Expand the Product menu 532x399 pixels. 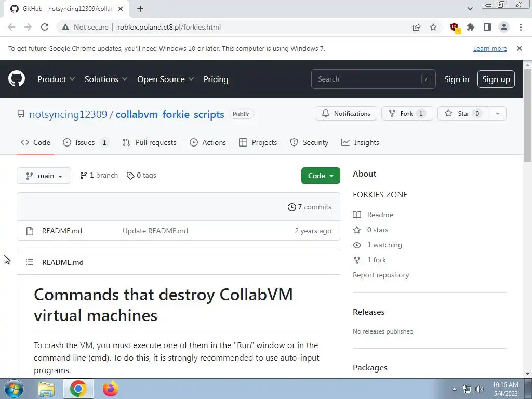tap(56, 79)
